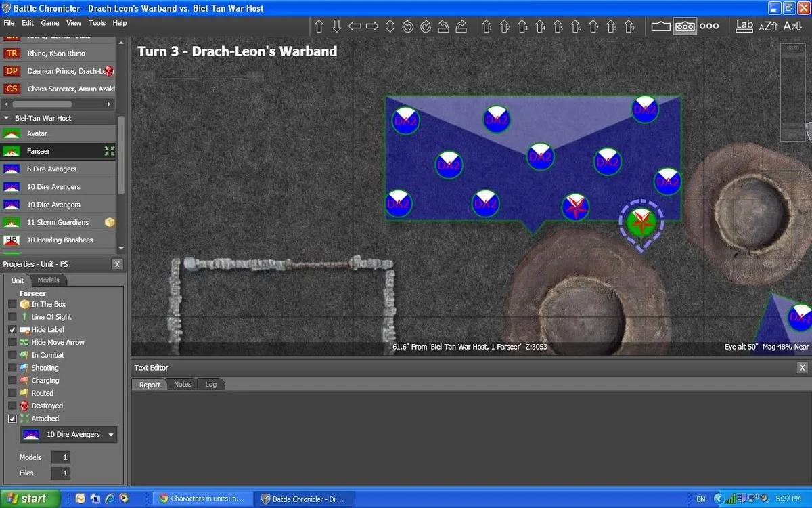Uncheck the Hide Label checkbox

pos(12,330)
